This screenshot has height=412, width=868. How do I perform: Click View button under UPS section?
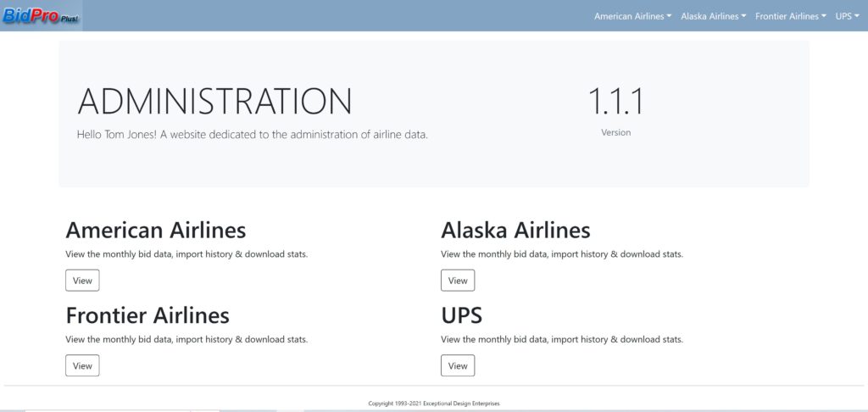(458, 365)
